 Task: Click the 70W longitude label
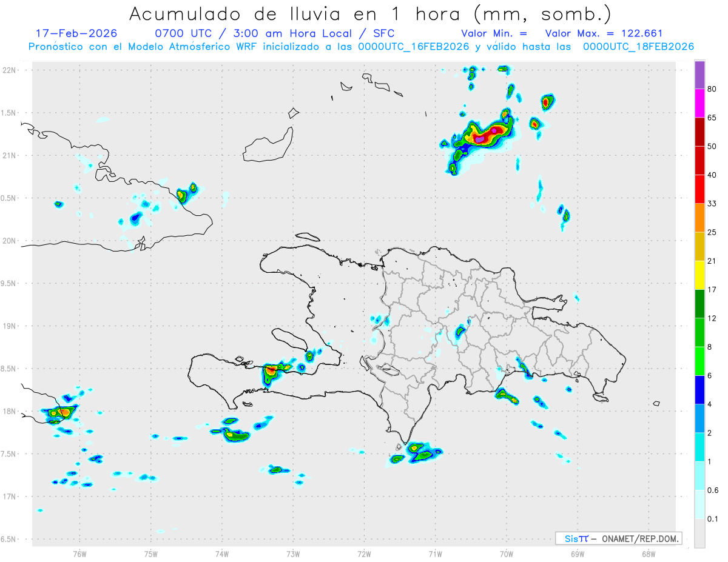point(507,554)
